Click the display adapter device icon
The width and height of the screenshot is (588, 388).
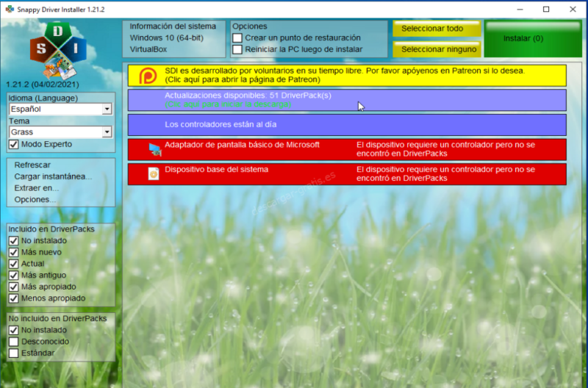click(x=155, y=150)
